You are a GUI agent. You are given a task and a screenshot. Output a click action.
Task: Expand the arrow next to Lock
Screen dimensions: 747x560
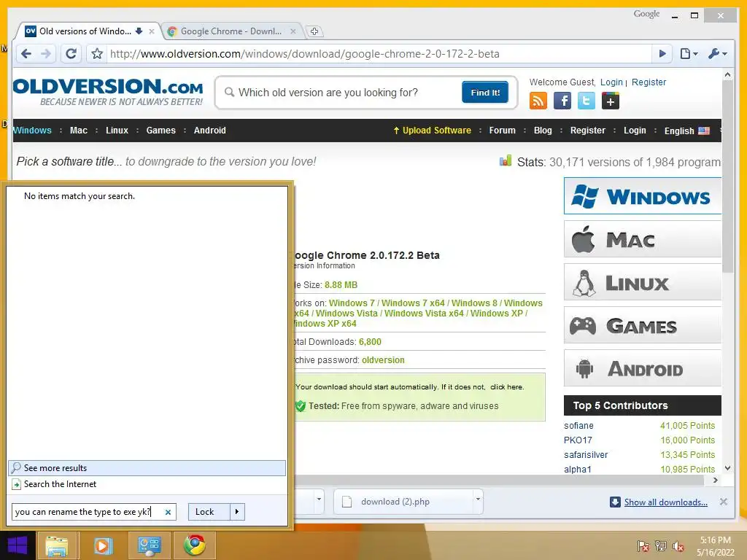pos(237,512)
